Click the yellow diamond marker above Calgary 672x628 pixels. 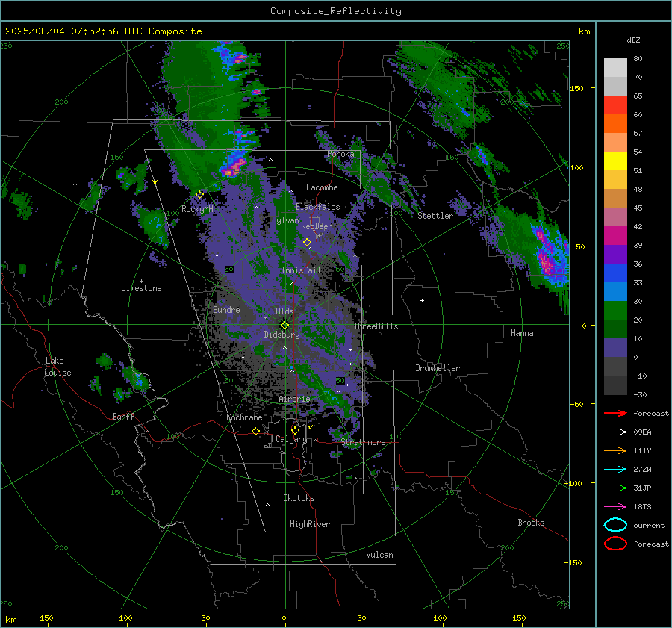pos(295,430)
